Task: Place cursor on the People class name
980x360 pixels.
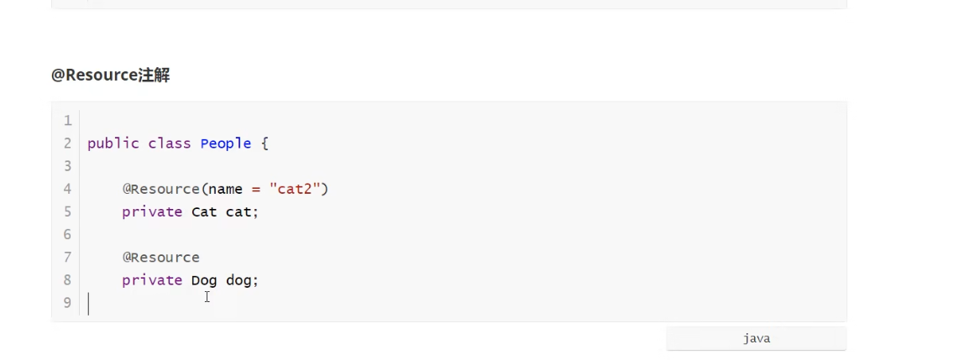Action: tap(225, 143)
